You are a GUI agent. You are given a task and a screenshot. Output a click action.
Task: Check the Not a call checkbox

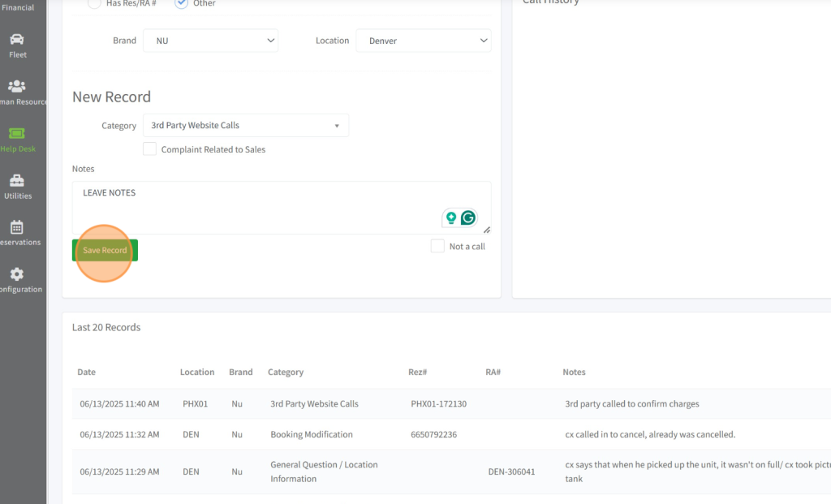coord(437,246)
